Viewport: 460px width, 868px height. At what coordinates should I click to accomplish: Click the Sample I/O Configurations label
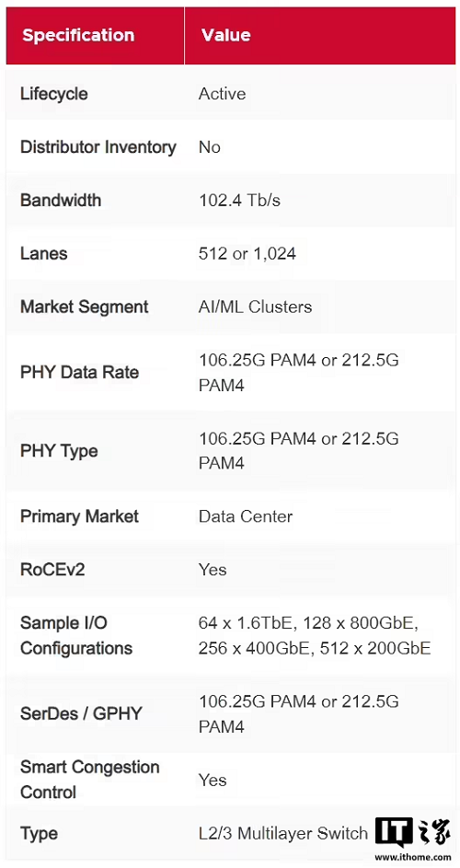click(x=76, y=635)
